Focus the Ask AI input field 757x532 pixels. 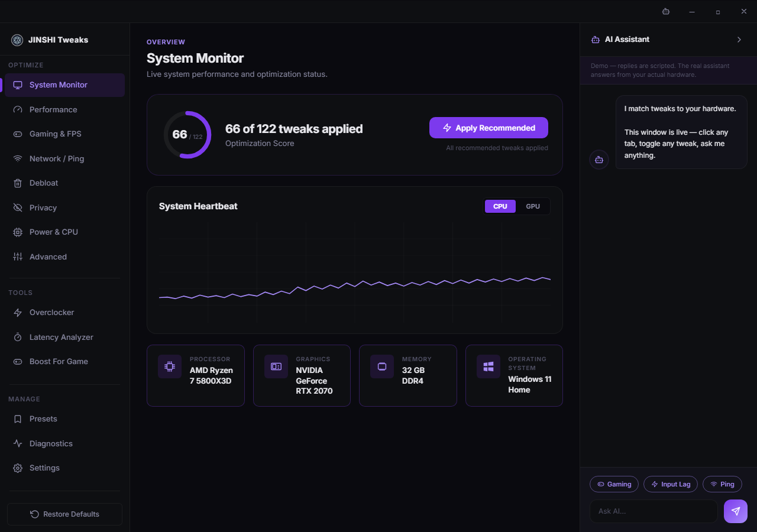tap(654, 511)
